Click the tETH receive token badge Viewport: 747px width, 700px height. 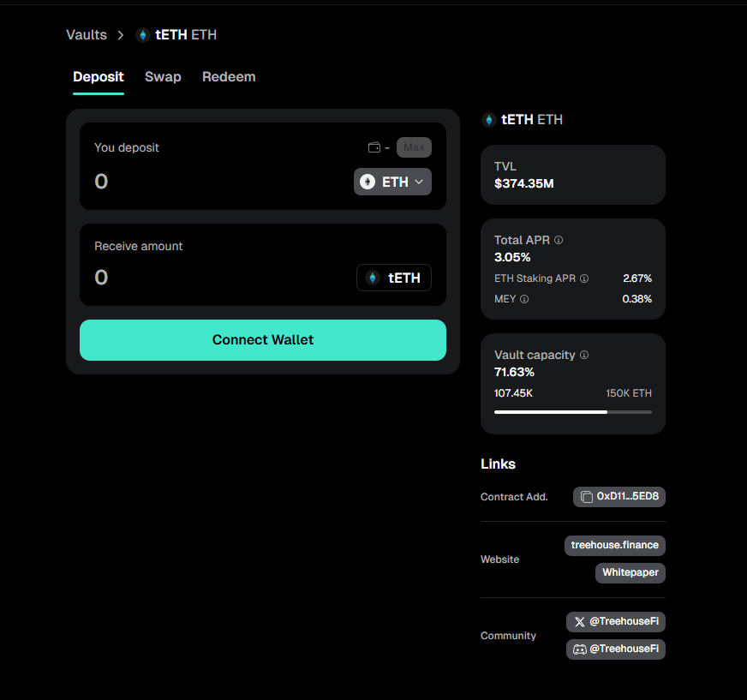coord(394,278)
